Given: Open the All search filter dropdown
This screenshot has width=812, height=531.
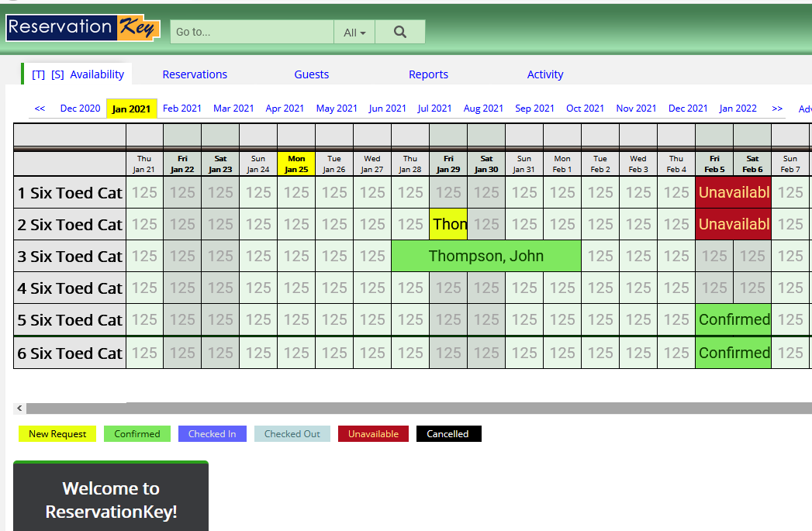Looking at the screenshot, I should coord(354,33).
